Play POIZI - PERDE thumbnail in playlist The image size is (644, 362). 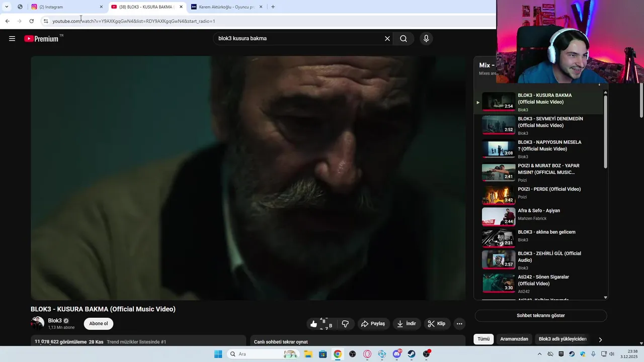[499, 195]
